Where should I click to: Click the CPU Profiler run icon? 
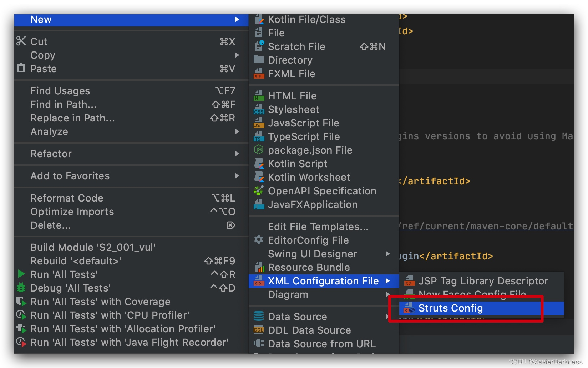(21, 315)
